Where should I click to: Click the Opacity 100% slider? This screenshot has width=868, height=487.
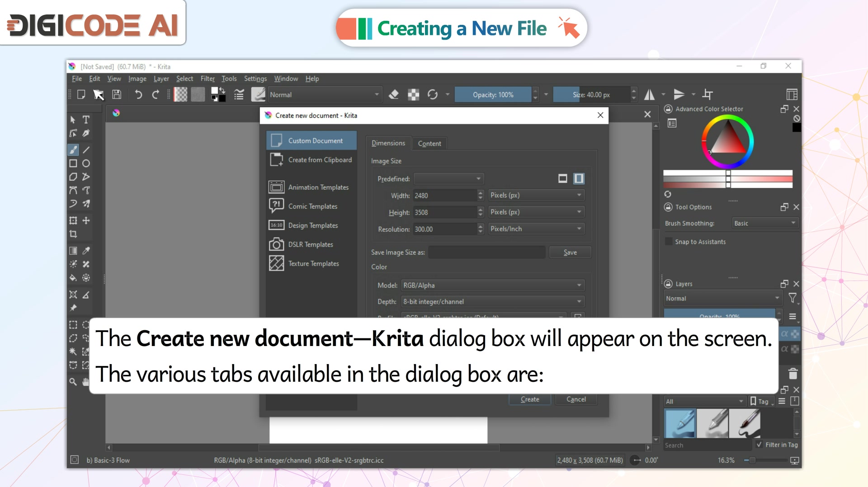tap(493, 94)
